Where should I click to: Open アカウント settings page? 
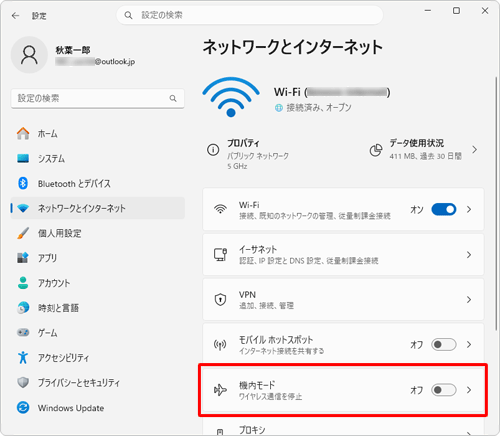coord(98,283)
